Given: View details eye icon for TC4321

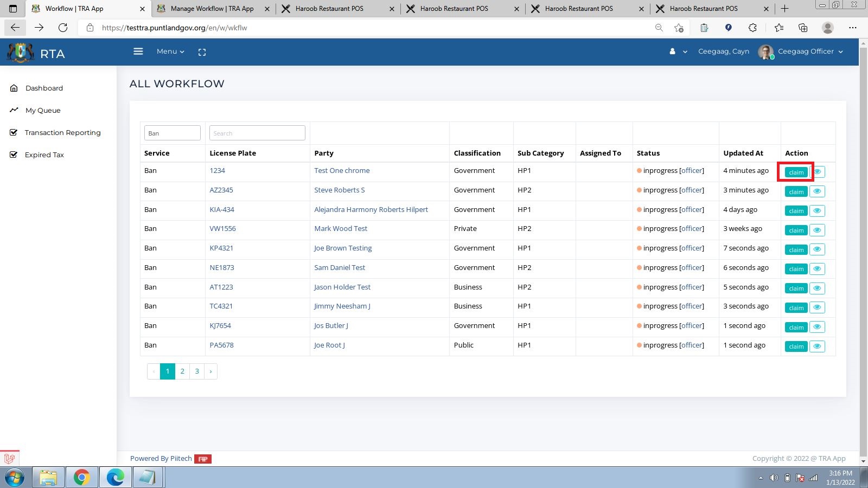Looking at the screenshot, I should click(x=817, y=307).
